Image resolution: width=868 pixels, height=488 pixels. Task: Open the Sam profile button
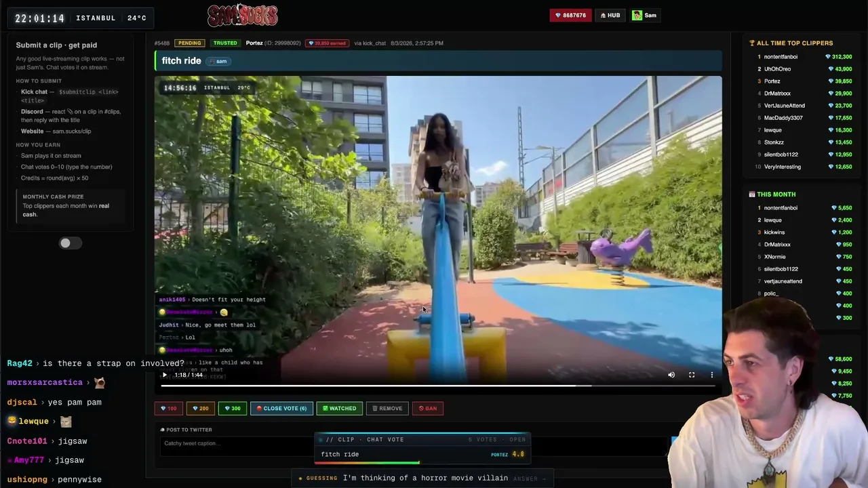pyautogui.click(x=645, y=15)
